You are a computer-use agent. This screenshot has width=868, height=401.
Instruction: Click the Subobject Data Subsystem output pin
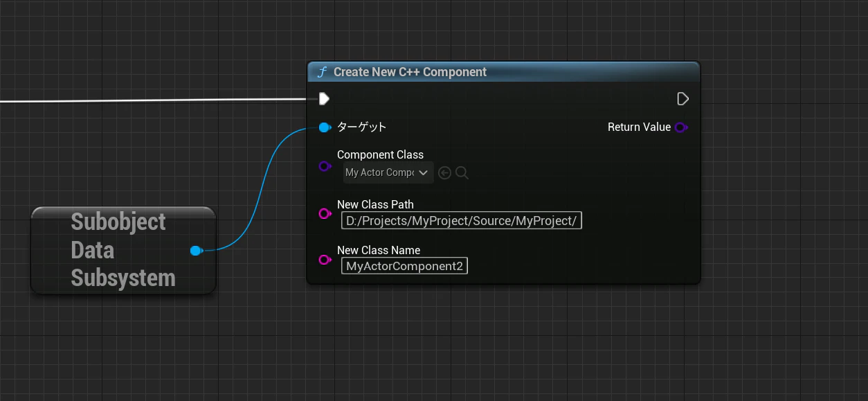click(x=196, y=250)
